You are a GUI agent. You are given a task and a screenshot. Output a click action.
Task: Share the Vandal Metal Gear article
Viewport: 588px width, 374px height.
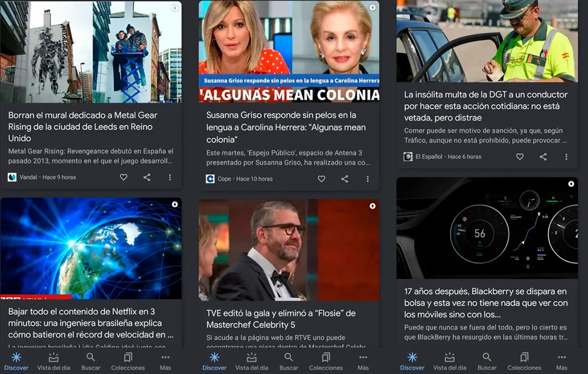147,177
